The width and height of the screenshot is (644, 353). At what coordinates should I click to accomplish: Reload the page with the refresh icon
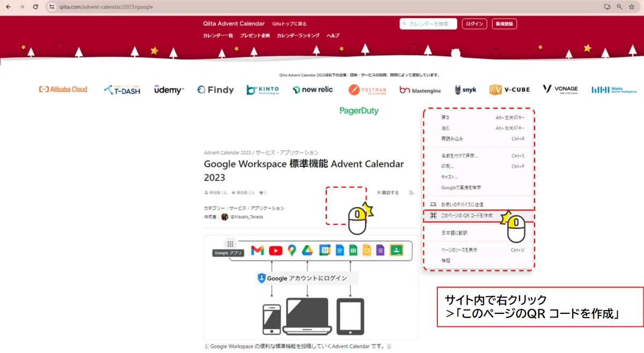coord(35,7)
